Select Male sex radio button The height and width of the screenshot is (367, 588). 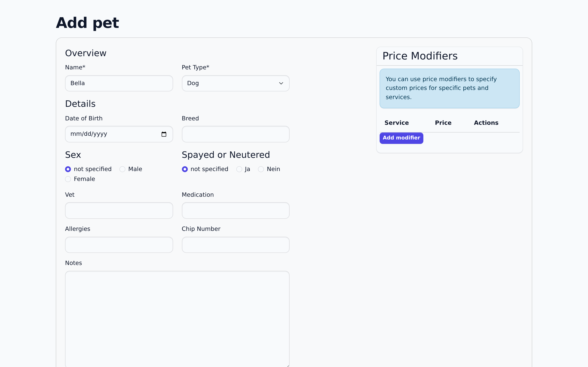click(x=122, y=169)
